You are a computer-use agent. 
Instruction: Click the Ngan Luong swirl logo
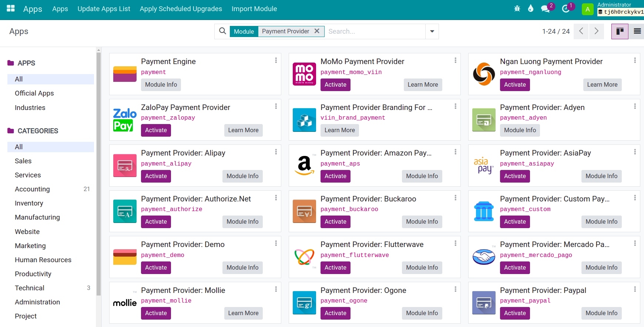pos(484,74)
